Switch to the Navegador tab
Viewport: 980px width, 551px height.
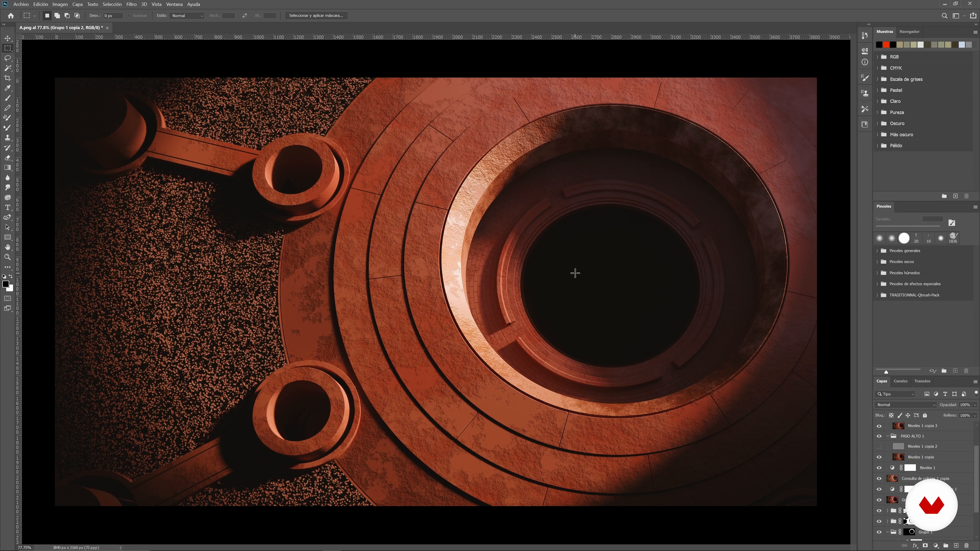pos(909,32)
